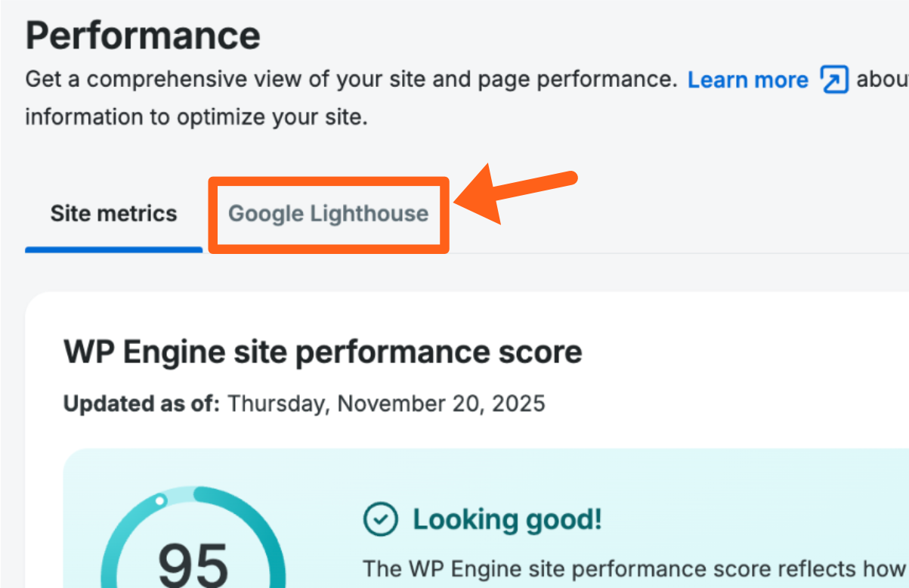
Task: Open the Google Lighthouse tab
Action: click(328, 214)
